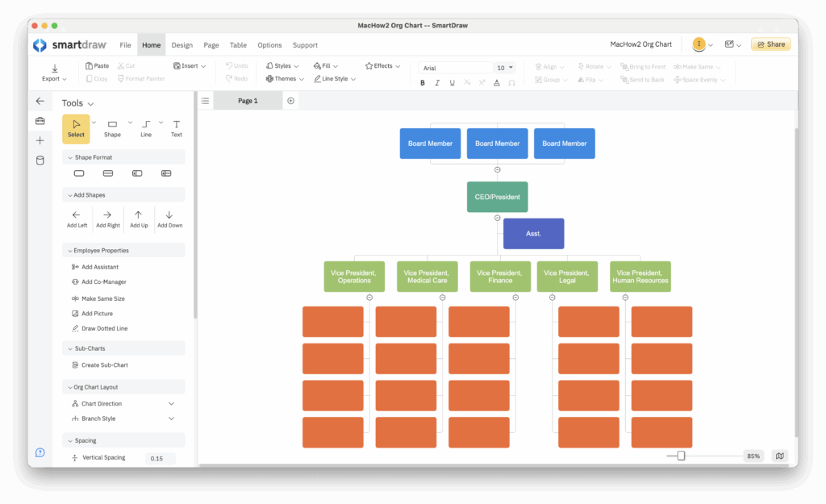
Task: Switch to the Page tab
Action: pyautogui.click(x=211, y=45)
